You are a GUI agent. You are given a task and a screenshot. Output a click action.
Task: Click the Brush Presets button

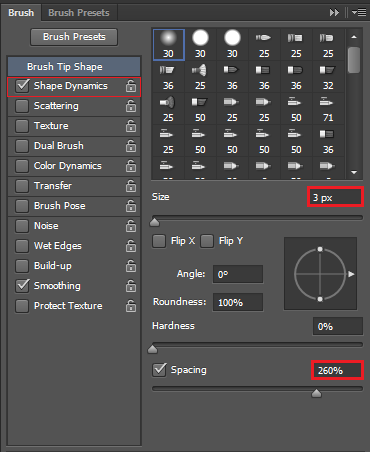click(x=74, y=37)
